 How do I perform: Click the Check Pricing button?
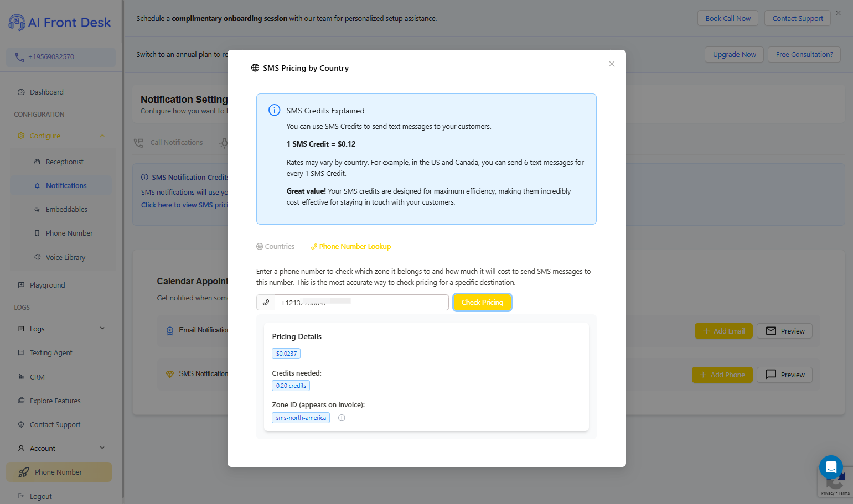pos(482,302)
